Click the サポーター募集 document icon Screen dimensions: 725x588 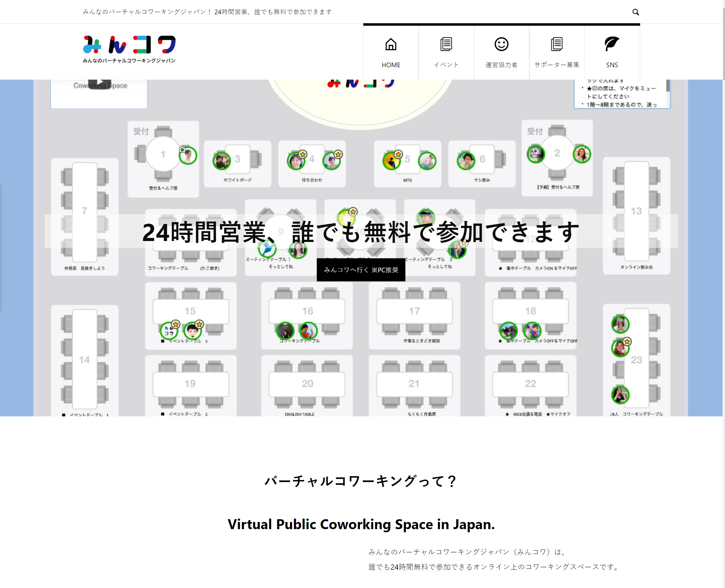[556, 44]
